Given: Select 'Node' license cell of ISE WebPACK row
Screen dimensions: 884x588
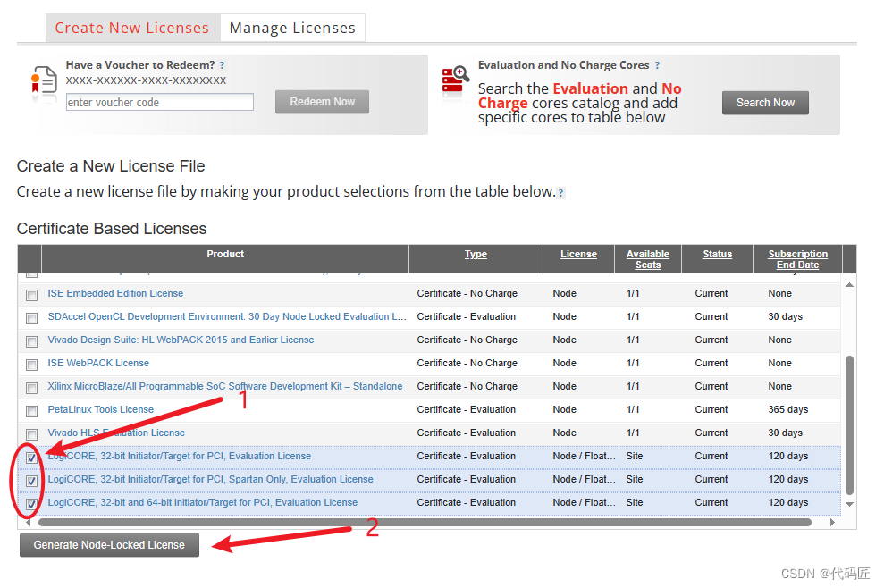Looking at the screenshot, I should click(x=564, y=363).
